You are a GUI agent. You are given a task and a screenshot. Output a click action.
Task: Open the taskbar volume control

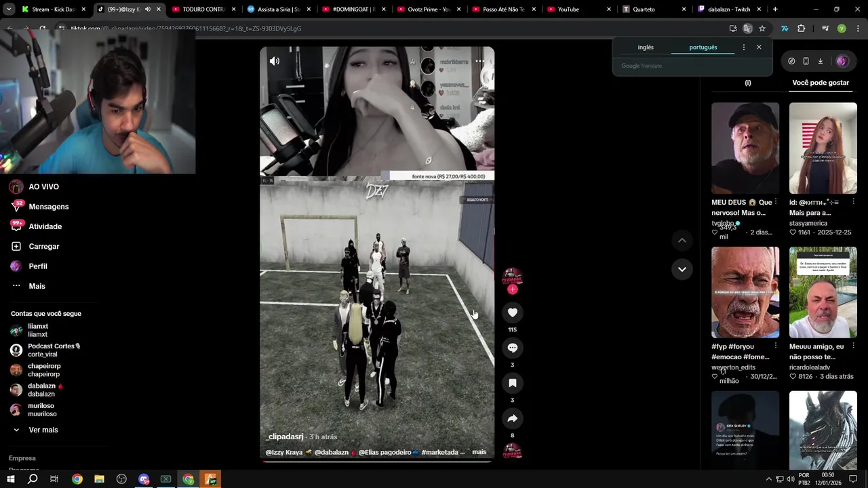[791, 479]
